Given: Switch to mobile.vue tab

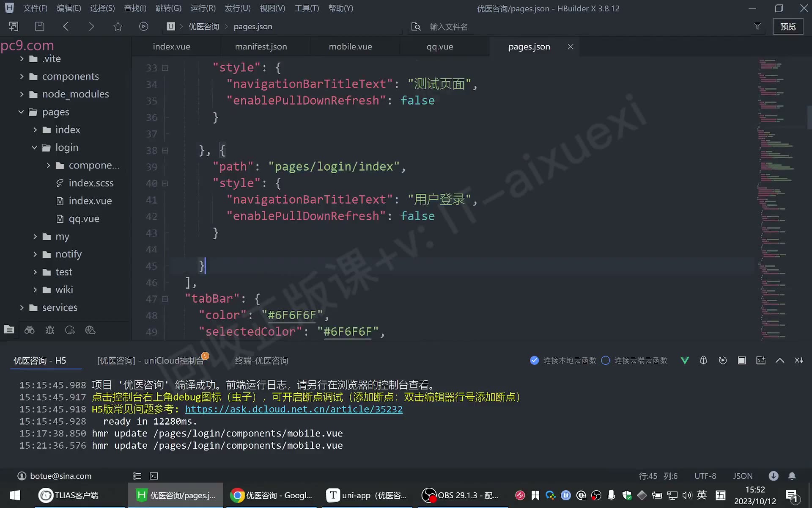Looking at the screenshot, I should click(351, 47).
